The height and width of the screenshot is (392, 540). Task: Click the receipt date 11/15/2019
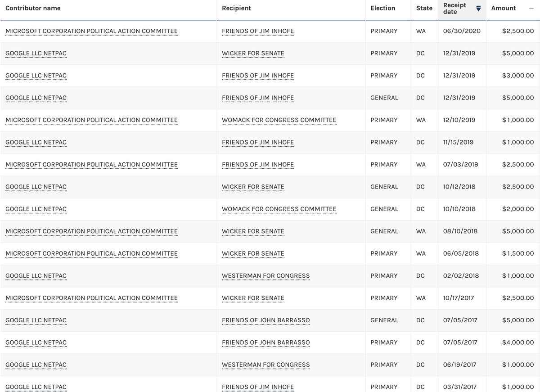458,142
